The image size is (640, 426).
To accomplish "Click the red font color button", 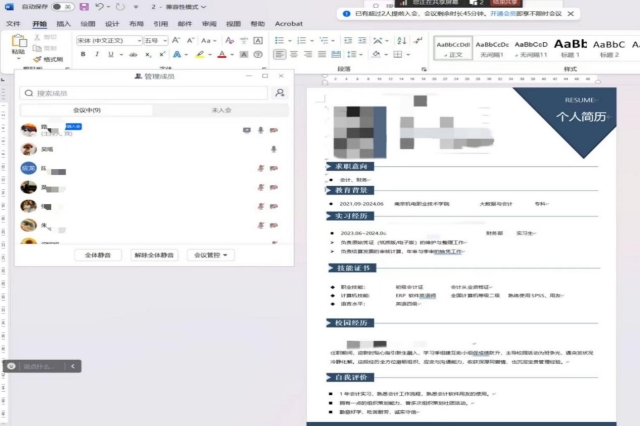I will click(222, 54).
